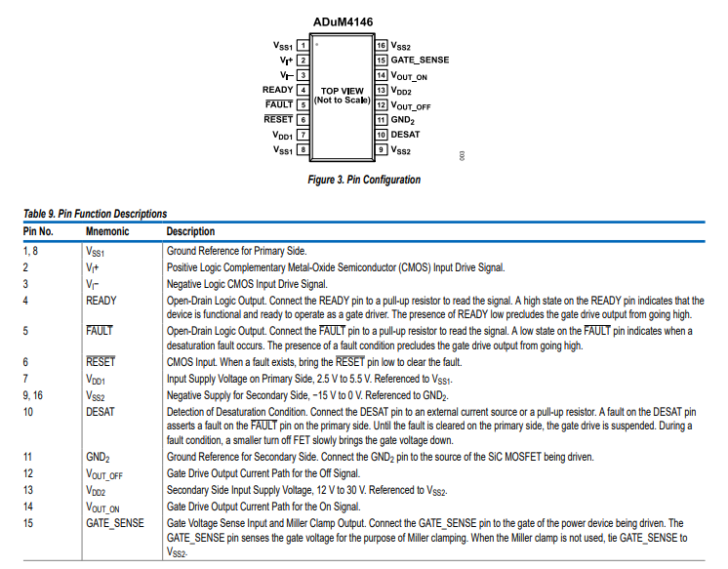Click 'Secondary Side Input Supply Voltage' description
This screenshot has height=569, width=728.
[306, 491]
